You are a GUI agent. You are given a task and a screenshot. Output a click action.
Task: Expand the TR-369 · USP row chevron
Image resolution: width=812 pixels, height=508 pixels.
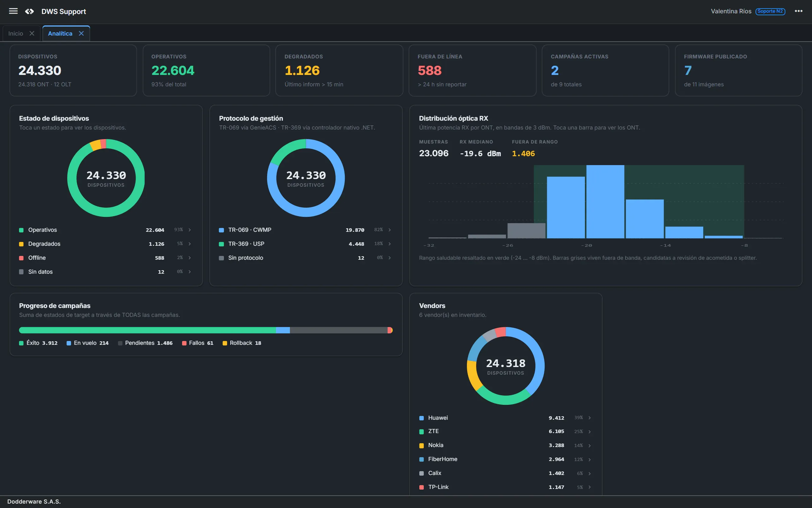point(390,244)
